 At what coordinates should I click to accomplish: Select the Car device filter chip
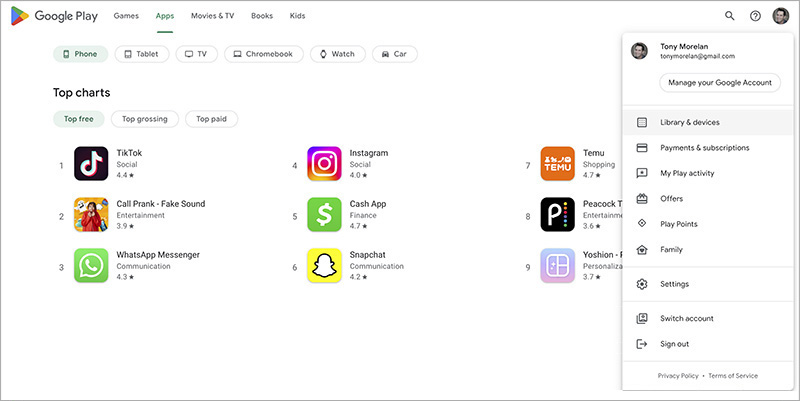(395, 54)
